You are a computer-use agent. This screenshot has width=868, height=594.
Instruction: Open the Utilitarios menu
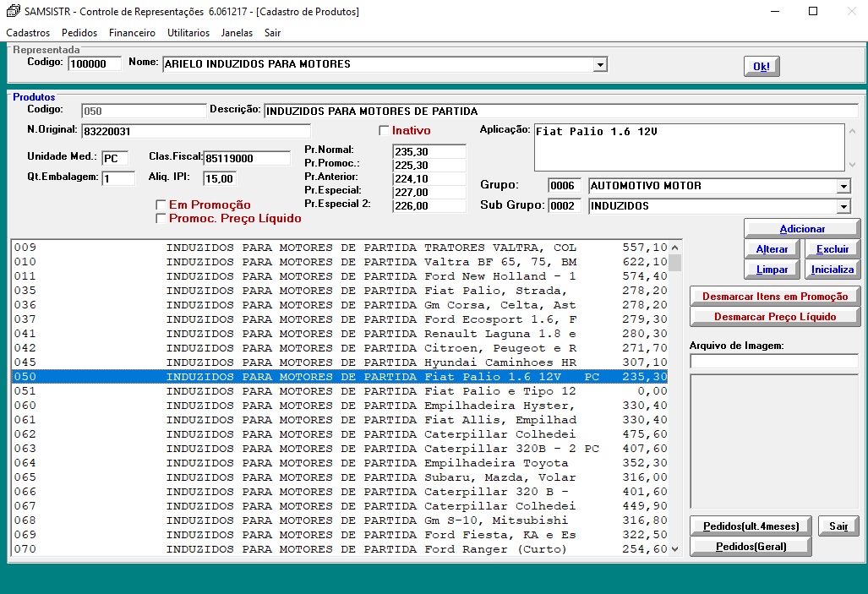pyautogui.click(x=188, y=33)
